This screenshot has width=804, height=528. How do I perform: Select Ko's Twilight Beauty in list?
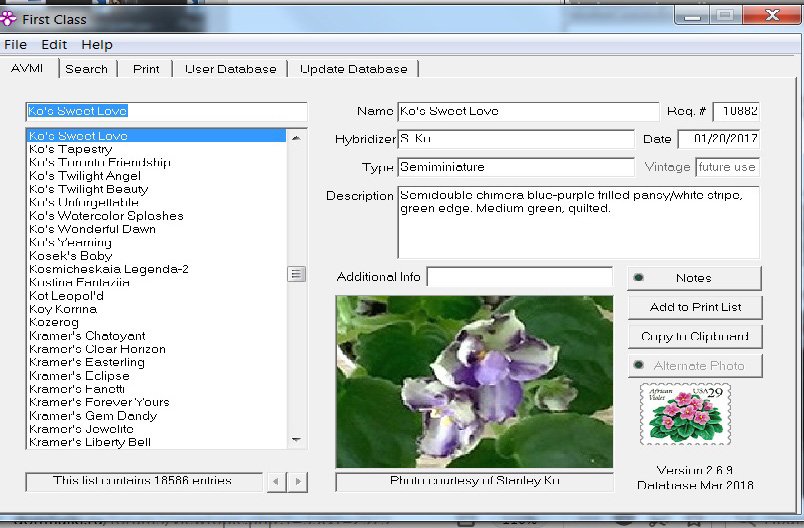156,189
